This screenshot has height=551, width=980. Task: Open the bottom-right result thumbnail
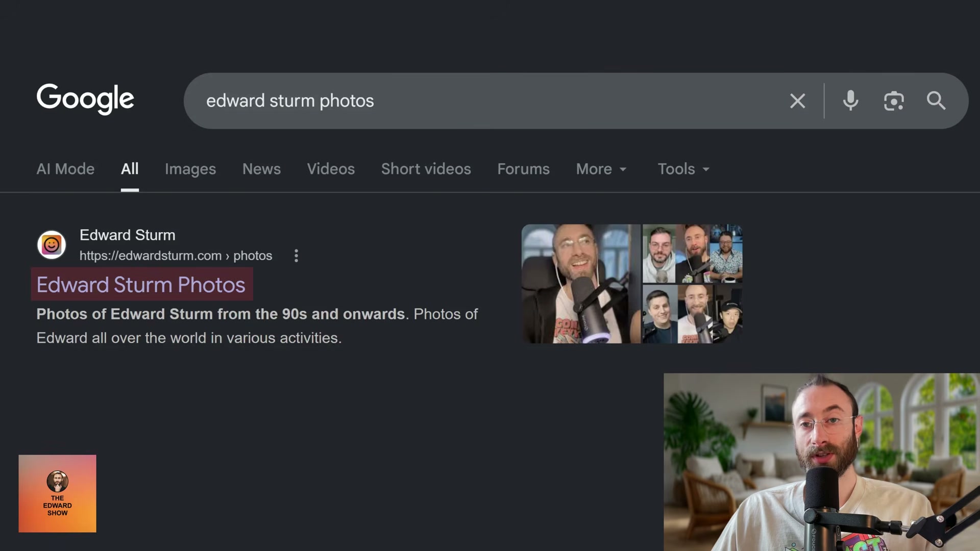click(x=692, y=314)
